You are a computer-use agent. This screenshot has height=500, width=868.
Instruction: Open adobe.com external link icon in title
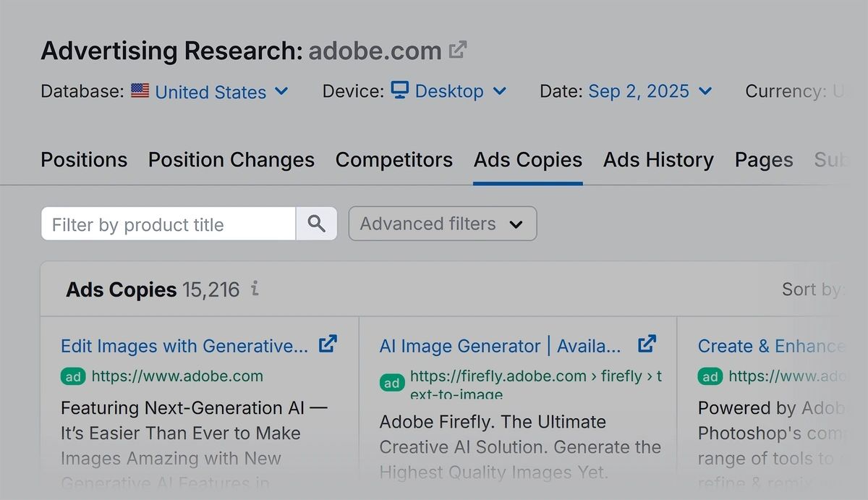tap(458, 50)
